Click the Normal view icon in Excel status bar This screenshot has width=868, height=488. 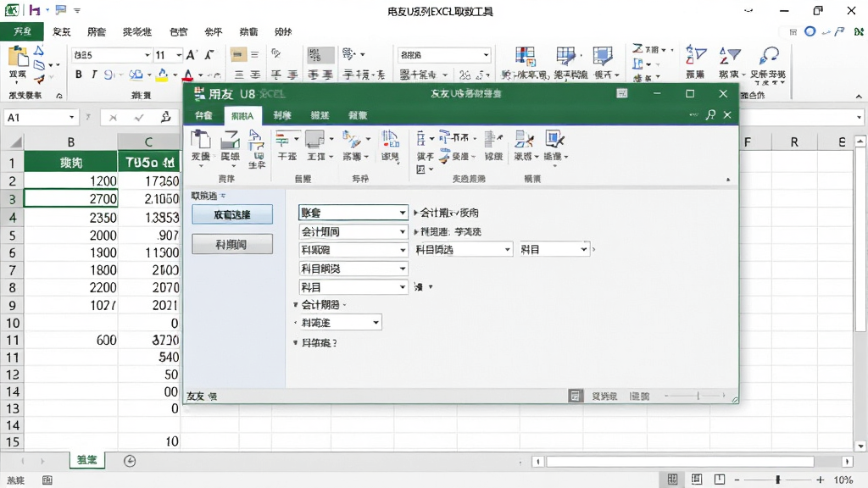coord(672,480)
